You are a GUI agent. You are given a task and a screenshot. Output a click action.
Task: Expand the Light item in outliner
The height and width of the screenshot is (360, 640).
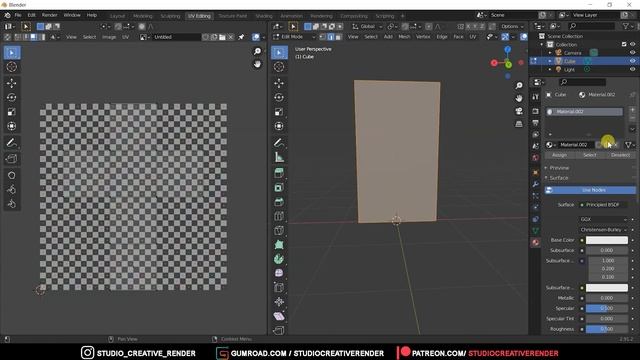tap(550, 69)
